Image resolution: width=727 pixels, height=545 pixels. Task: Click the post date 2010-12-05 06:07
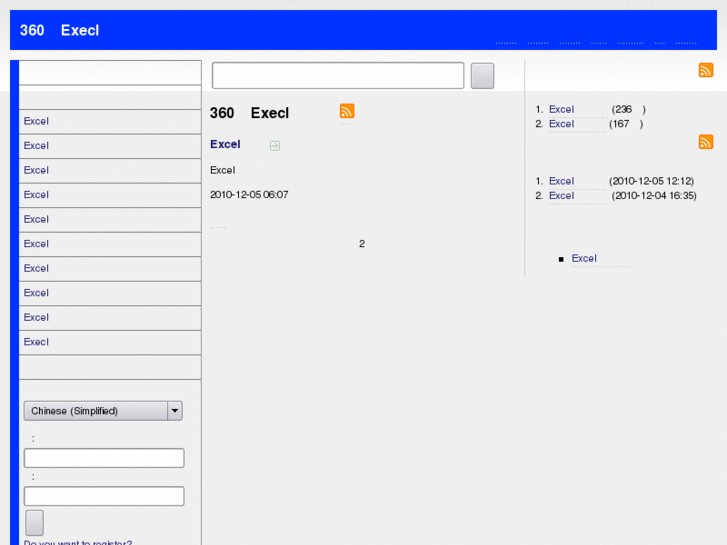[249, 195]
